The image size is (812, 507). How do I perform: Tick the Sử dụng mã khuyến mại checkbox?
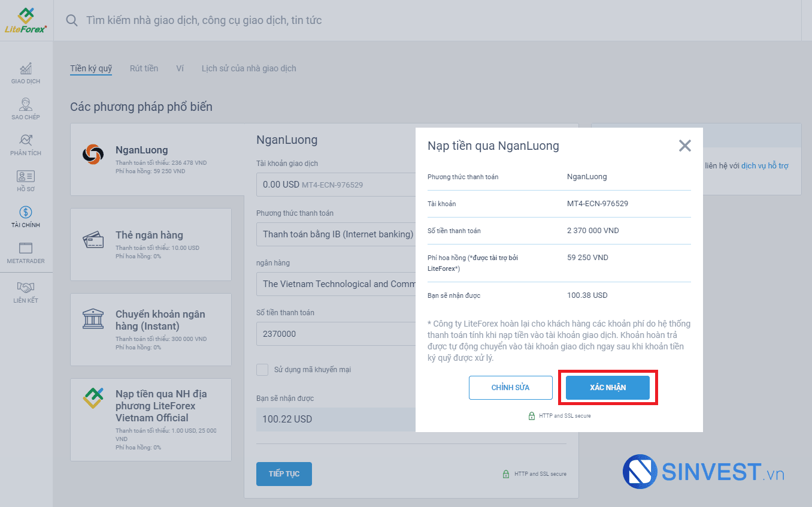pyautogui.click(x=262, y=370)
